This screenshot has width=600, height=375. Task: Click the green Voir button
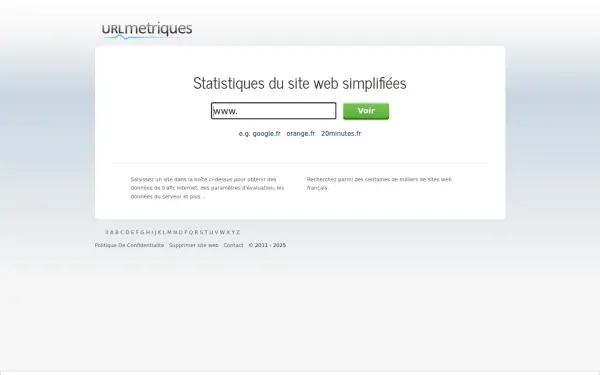coord(366,111)
